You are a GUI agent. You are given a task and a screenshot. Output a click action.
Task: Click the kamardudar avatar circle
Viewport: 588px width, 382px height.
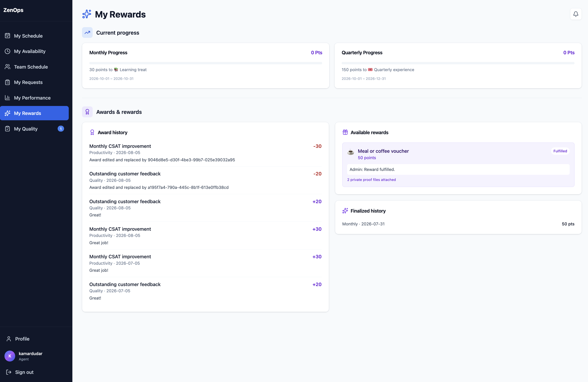(x=10, y=356)
